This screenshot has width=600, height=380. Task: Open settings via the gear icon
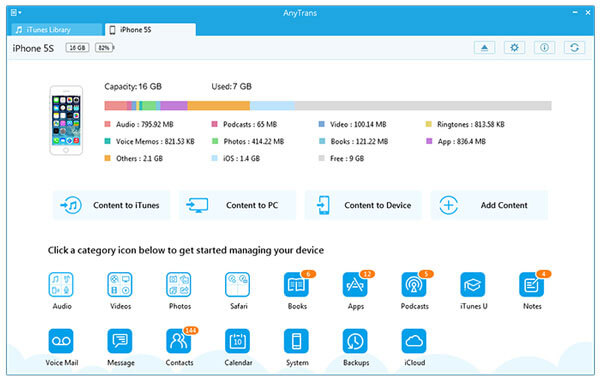(514, 48)
